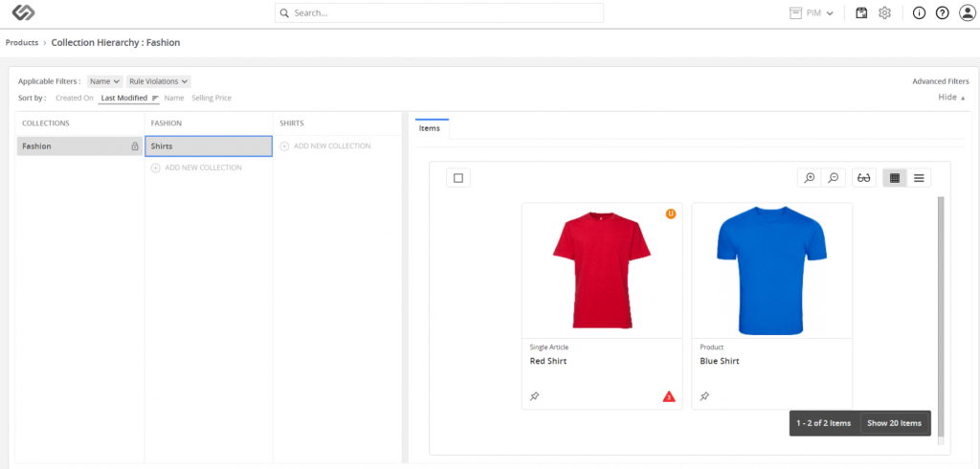Click the help question mark icon

coord(942,13)
